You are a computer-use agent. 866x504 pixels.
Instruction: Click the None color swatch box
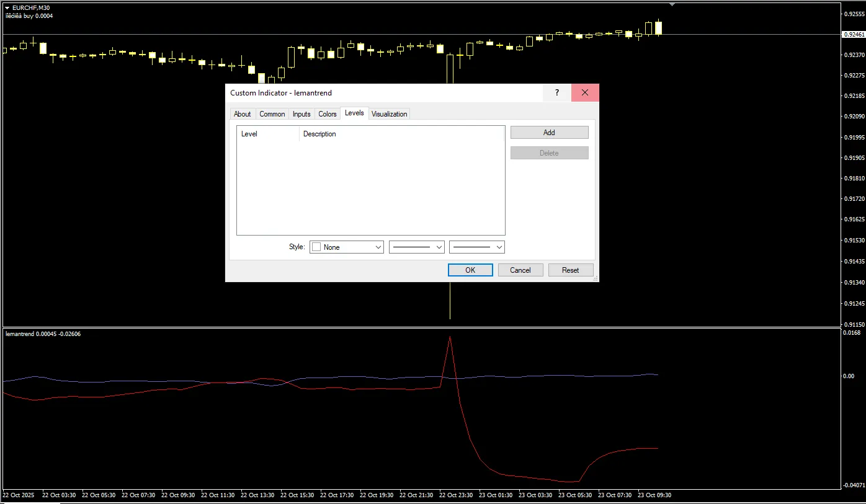pyautogui.click(x=316, y=247)
